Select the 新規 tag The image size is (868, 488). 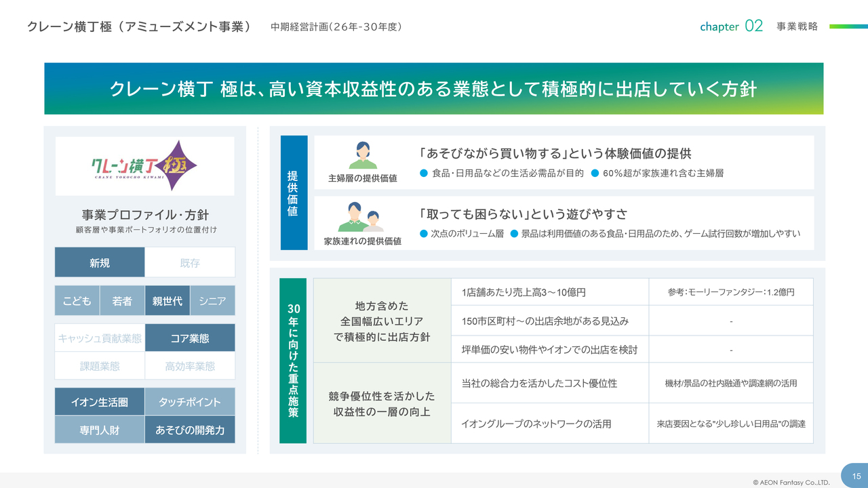(x=100, y=262)
